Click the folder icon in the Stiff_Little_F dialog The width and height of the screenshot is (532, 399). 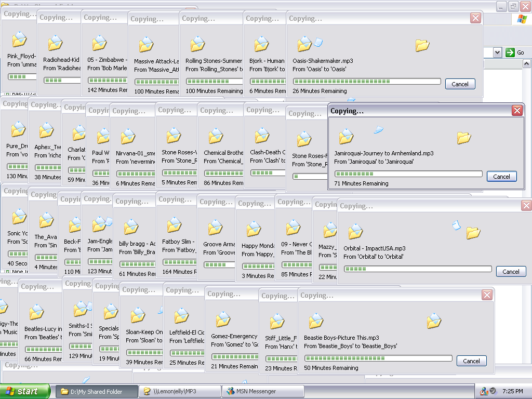(277, 321)
